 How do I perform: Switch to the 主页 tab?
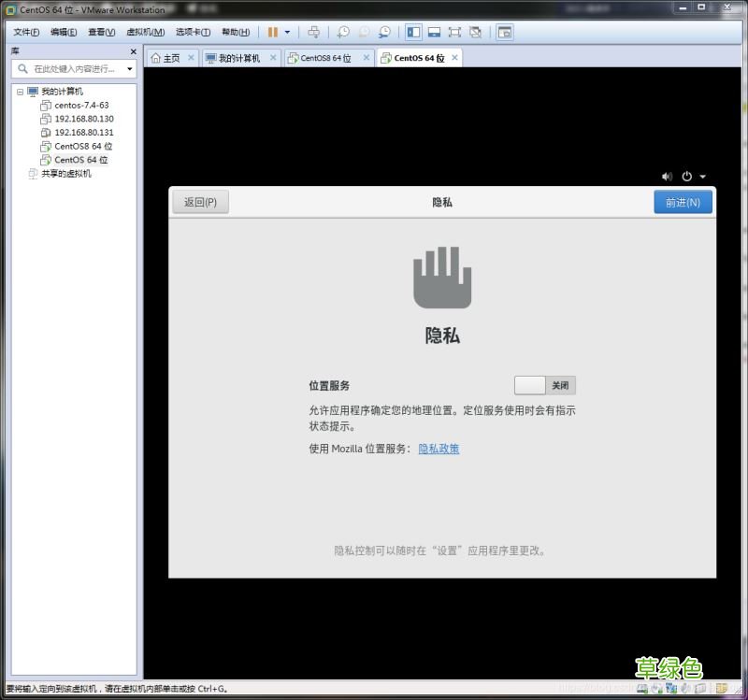tap(171, 57)
